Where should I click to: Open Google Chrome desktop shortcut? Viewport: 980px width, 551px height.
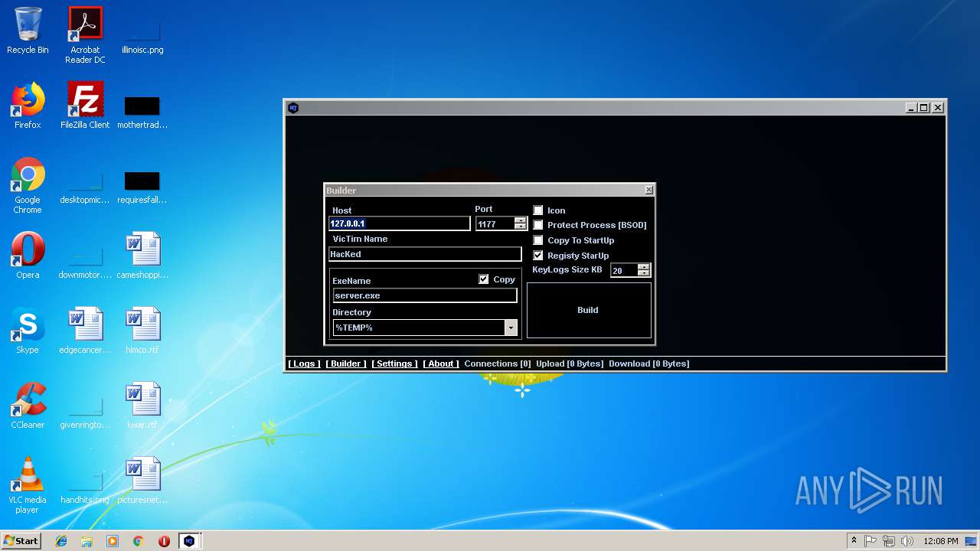[28, 185]
